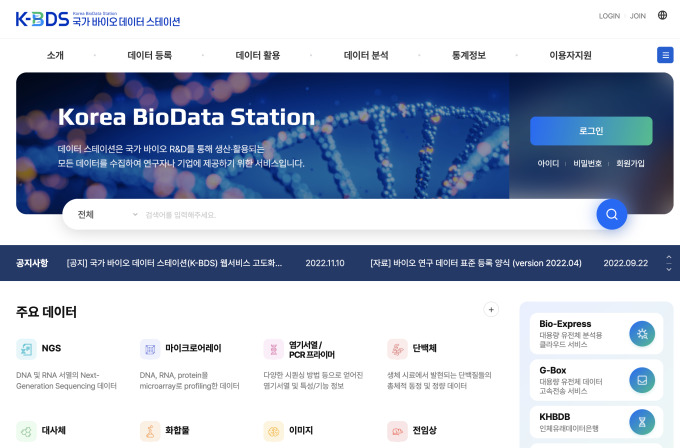Open the NGS data icon
The image size is (680, 448).
[x=26, y=349]
